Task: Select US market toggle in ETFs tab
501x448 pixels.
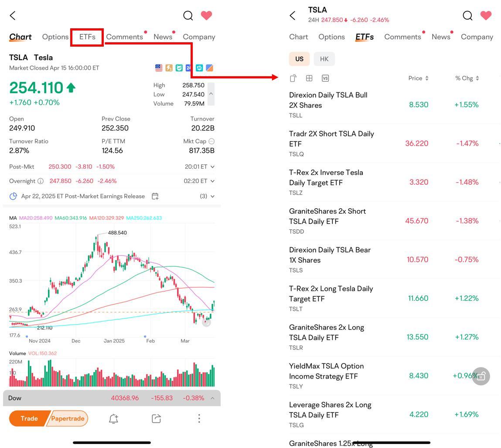Action: (300, 59)
